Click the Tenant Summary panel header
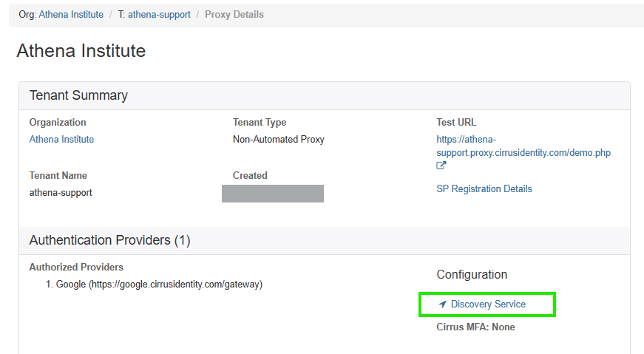 coord(78,95)
